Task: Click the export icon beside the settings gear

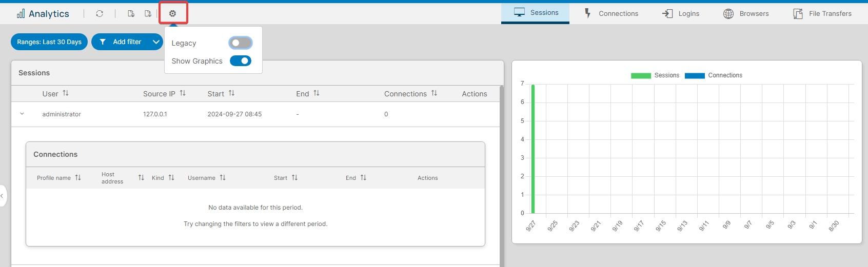Action: pyautogui.click(x=148, y=14)
